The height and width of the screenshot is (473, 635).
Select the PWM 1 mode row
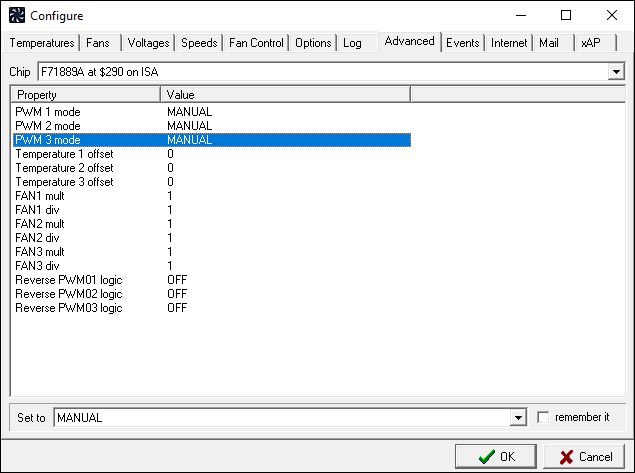coord(212,112)
